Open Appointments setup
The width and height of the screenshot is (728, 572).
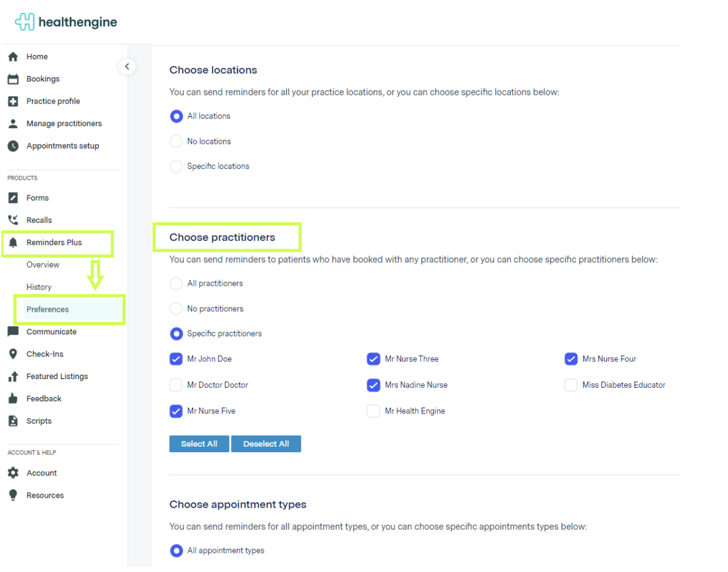point(63,146)
